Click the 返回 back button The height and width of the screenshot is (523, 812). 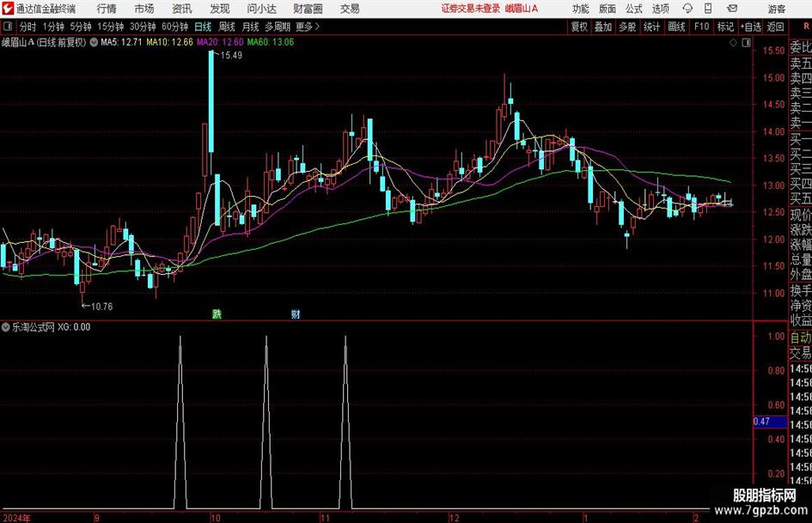point(775,27)
